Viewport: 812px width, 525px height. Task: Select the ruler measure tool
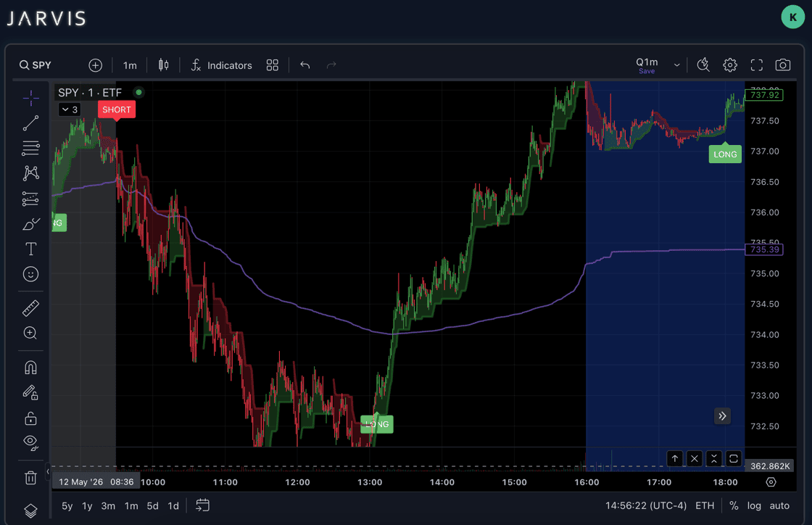click(x=30, y=308)
